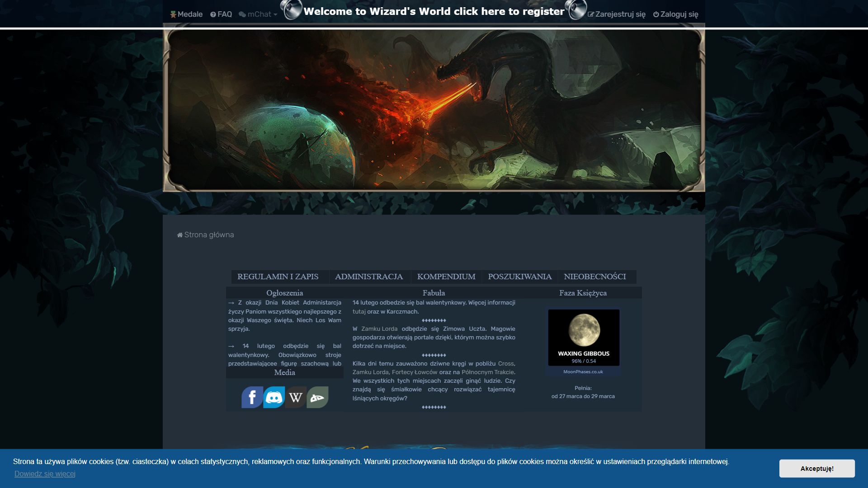Image resolution: width=868 pixels, height=488 pixels.
Task: Open the ADMINISTRACJA menu item
Action: [369, 277]
